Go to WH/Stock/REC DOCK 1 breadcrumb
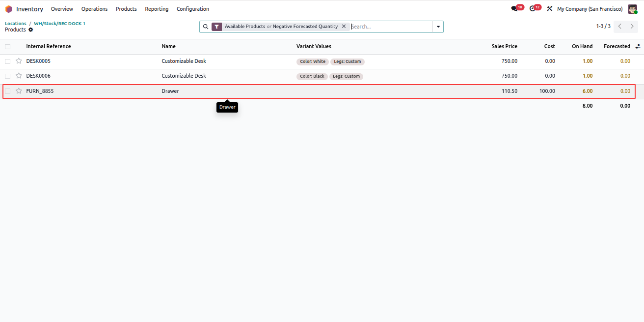644x322 pixels. [59, 24]
